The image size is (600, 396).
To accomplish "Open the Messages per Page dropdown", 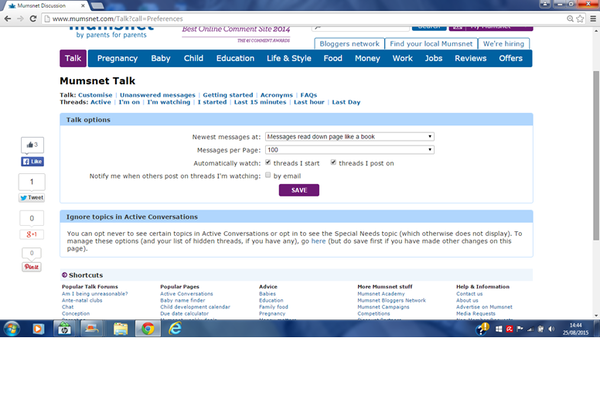I will (350, 150).
